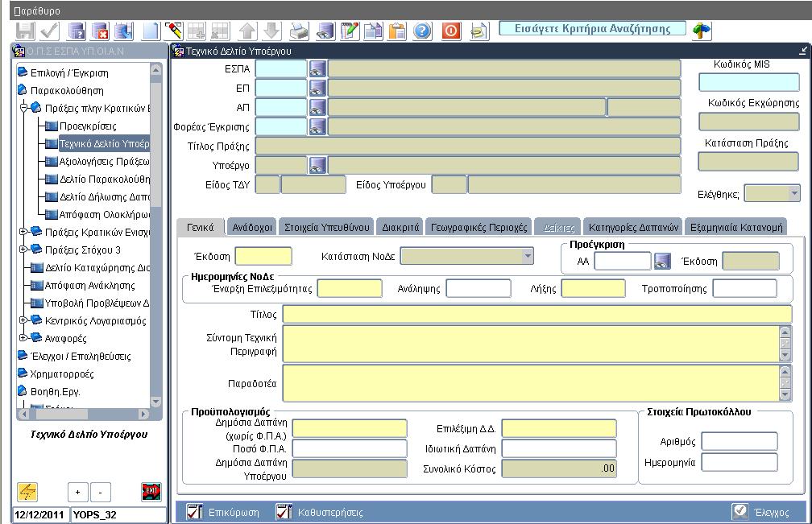Screen dimensions: 812x524
Task: Click the down arrow next record icon
Action: 272,31
